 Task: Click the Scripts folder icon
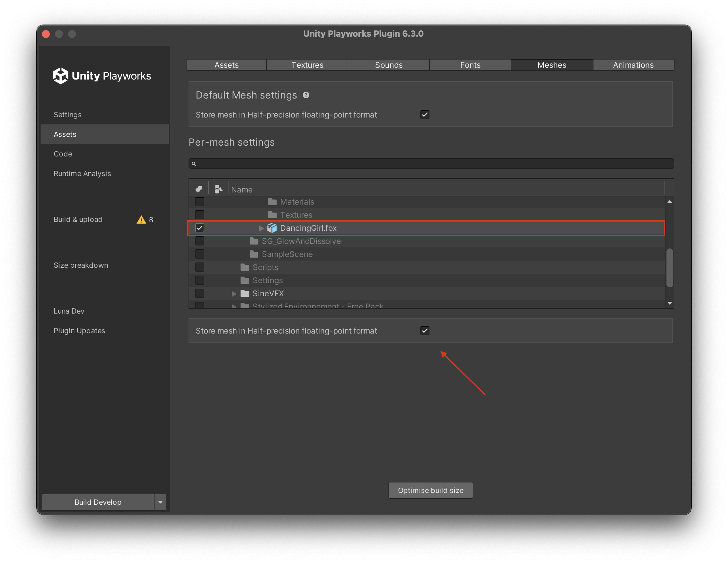coord(245,267)
